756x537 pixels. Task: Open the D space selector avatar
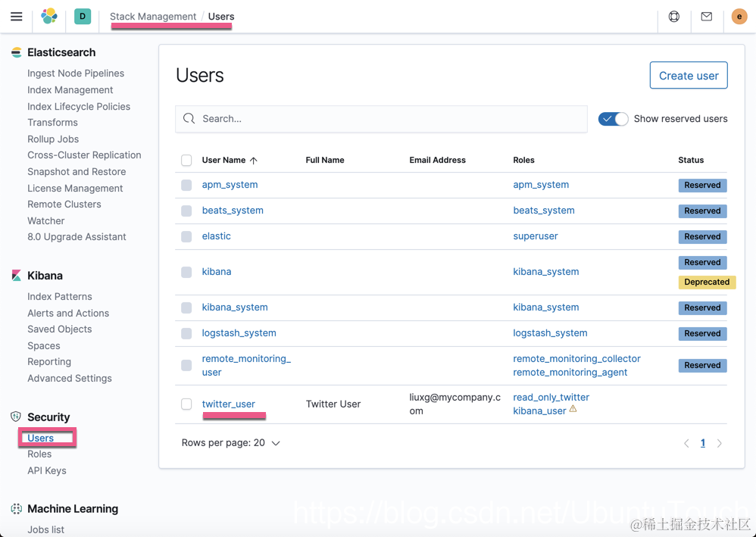click(83, 17)
